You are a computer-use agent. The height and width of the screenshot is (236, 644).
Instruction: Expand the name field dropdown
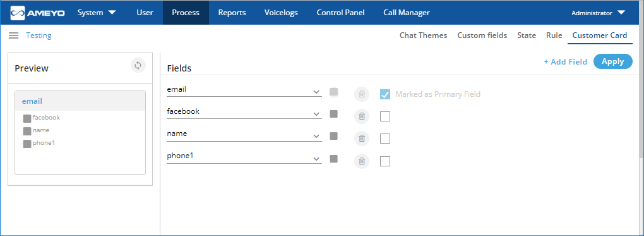(316, 136)
